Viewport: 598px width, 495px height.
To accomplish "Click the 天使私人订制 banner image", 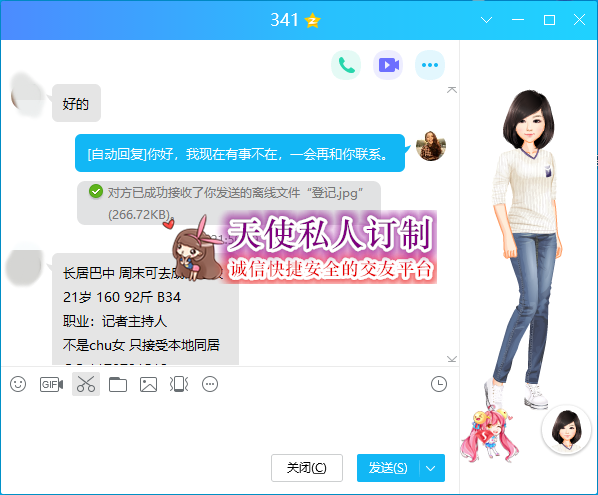I will point(305,248).
